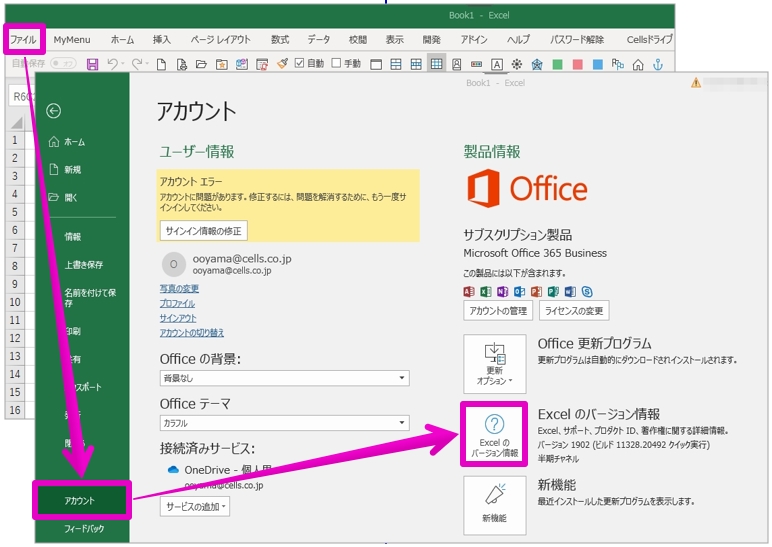Click the house icon in toolbar
Viewport: 772px width, 547px height.
click(638, 64)
